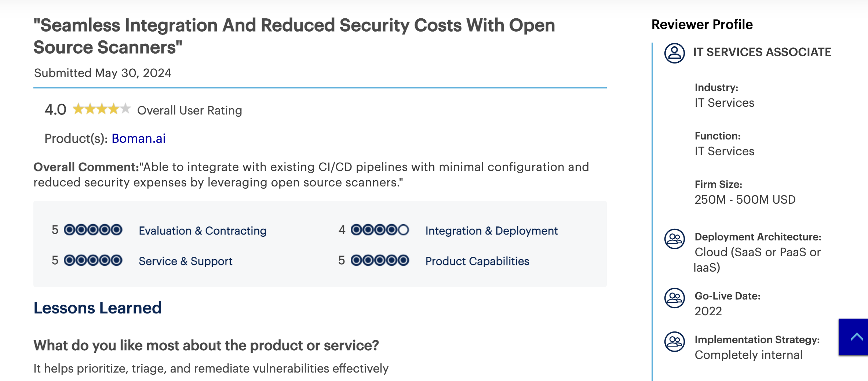Click the IT SERVICES ASSOCIATE title text

pos(762,52)
